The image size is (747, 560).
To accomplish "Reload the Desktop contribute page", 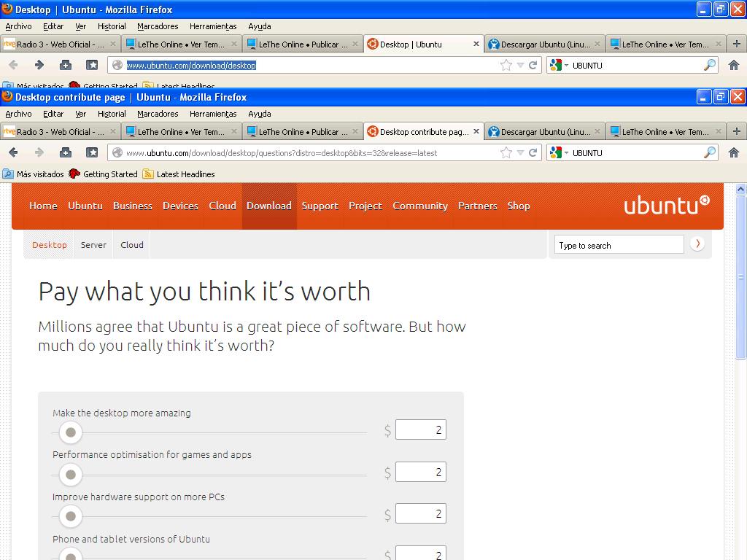I will pyautogui.click(x=533, y=152).
